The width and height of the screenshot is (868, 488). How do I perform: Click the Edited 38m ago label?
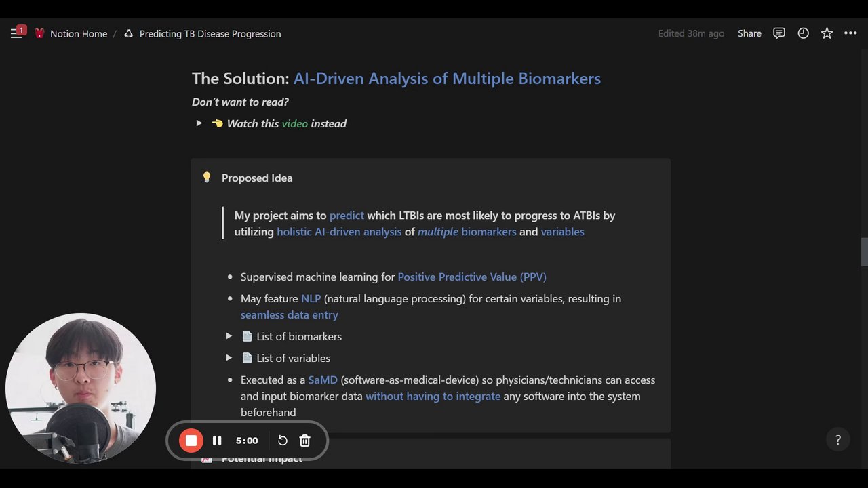click(691, 33)
